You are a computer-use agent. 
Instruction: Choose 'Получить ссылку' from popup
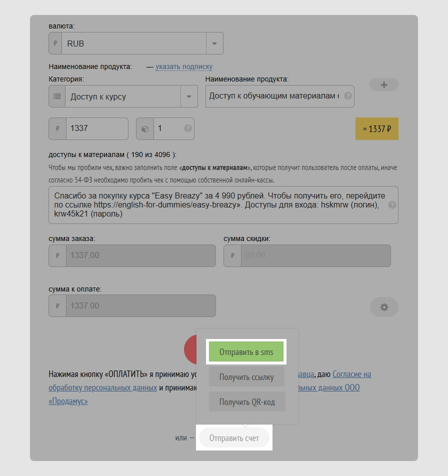[x=246, y=377]
